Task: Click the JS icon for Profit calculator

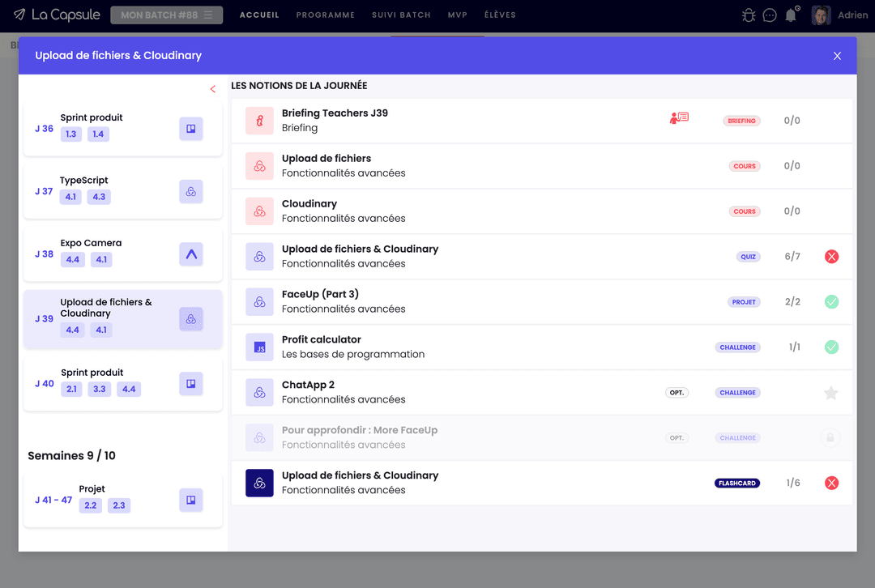Action: point(259,347)
